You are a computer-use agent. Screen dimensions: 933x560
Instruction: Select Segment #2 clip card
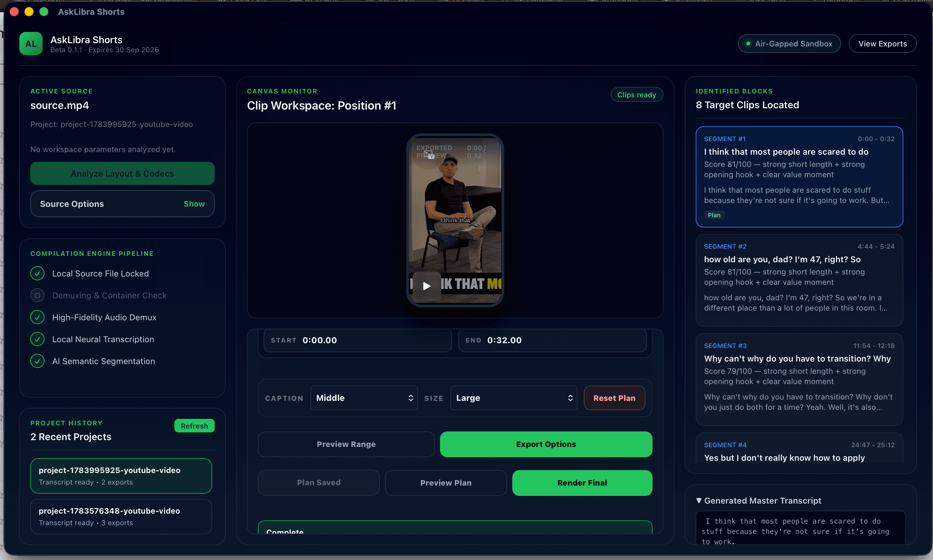pos(799,280)
